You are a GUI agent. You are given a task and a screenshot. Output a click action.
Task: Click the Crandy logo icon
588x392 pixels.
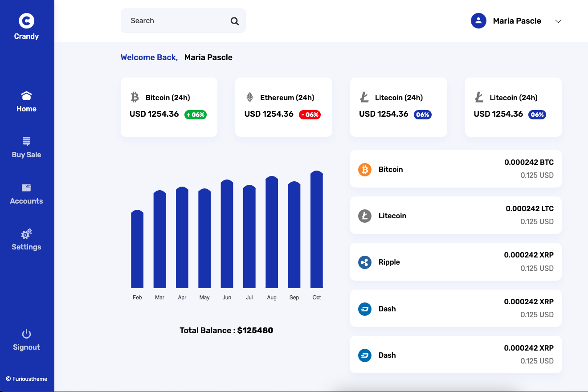26,20
